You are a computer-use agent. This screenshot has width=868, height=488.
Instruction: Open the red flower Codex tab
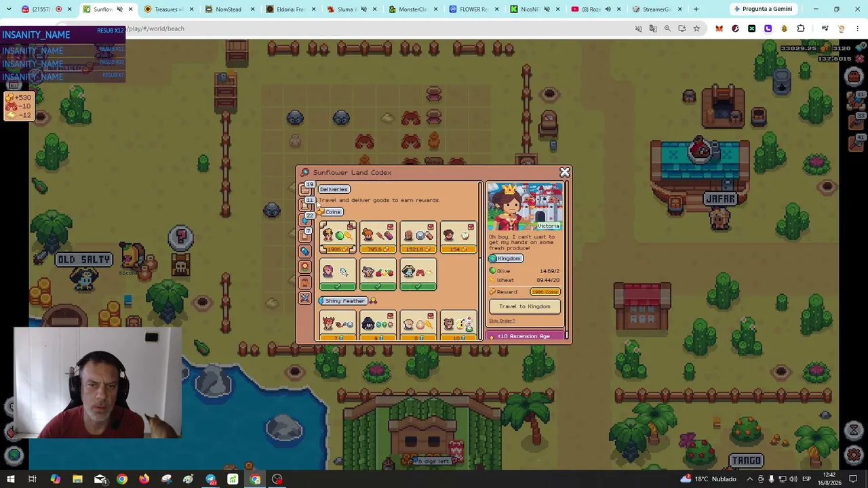305,266
